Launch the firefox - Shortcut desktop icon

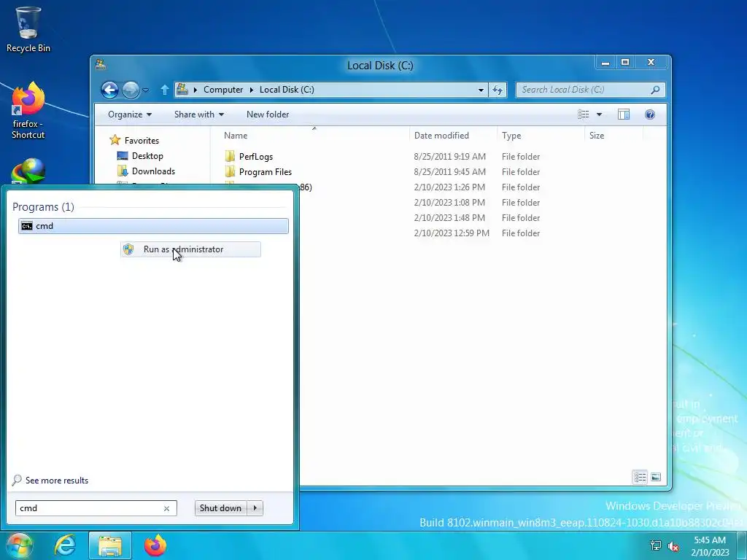[x=28, y=111]
